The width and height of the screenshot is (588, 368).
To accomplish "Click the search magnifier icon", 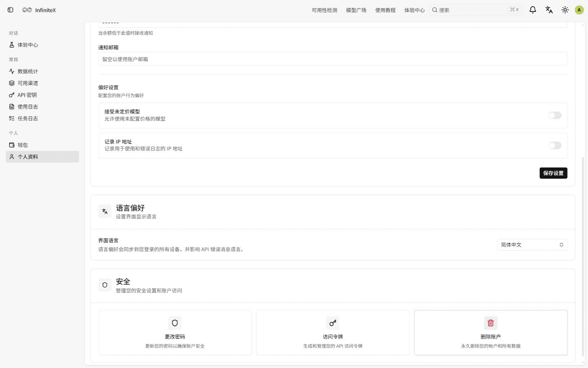I will tap(435, 10).
